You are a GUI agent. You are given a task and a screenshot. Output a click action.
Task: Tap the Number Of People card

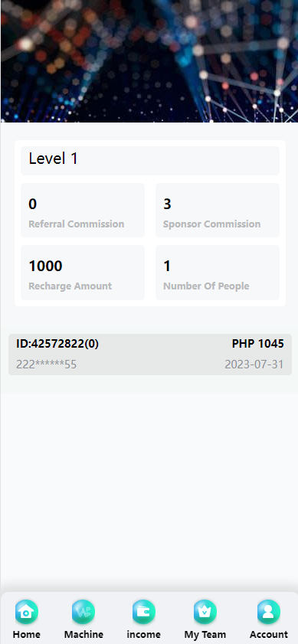[x=218, y=273]
